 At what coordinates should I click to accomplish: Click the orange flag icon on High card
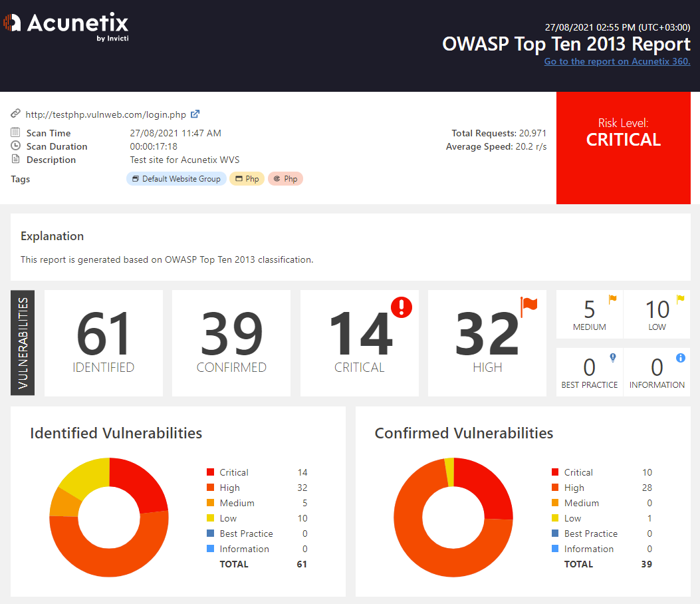(529, 307)
